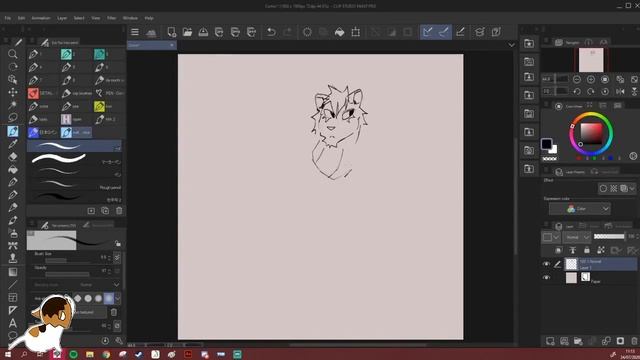Open the hamburger menu icon on the command bar
The height and width of the screenshot is (360, 640).
click(135, 32)
